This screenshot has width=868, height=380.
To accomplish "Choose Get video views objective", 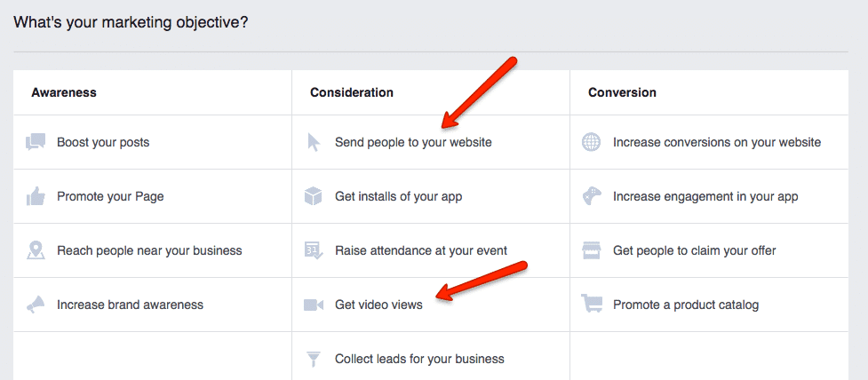I will click(x=378, y=305).
